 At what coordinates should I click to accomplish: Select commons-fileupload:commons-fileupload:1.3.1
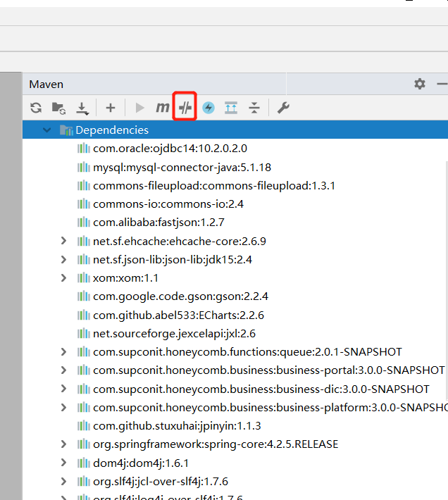214,186
